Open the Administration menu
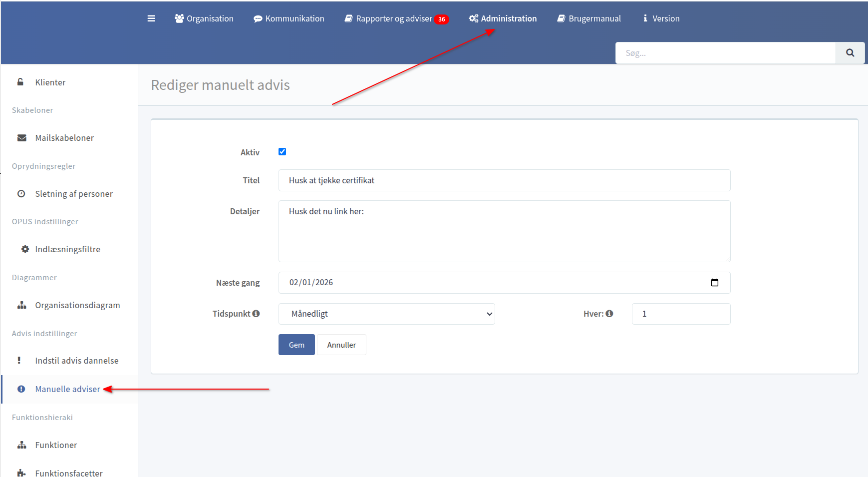The width and height of the screenshot is (868, 477). 503,18
